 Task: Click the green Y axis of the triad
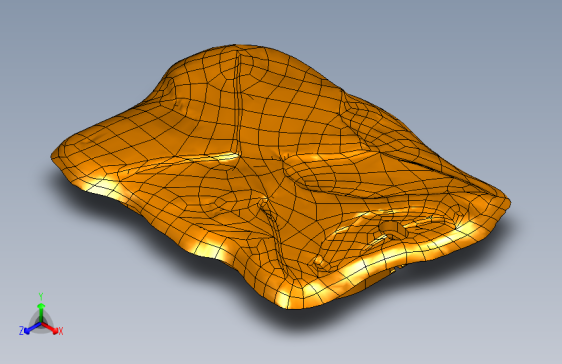click(41, 312)
